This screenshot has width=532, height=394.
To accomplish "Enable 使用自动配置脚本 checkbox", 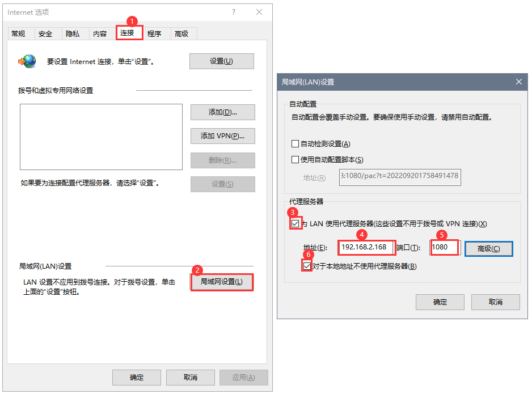I will 295,159.
